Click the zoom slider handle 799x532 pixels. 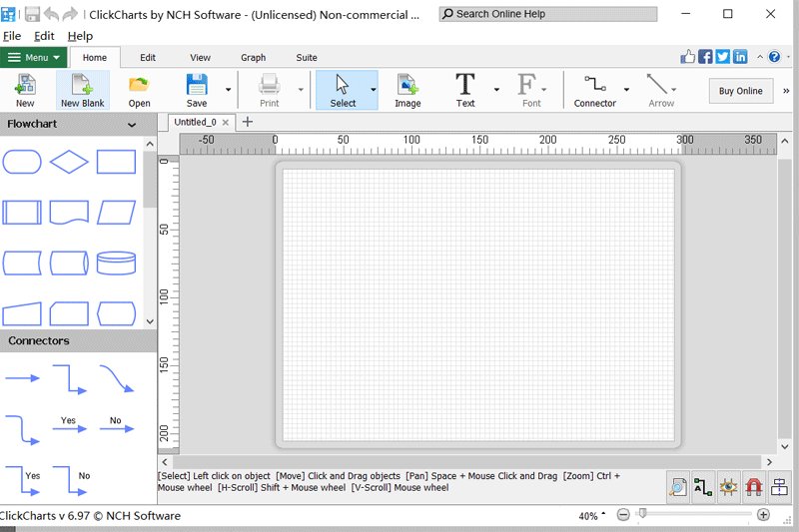click(643, 513)
